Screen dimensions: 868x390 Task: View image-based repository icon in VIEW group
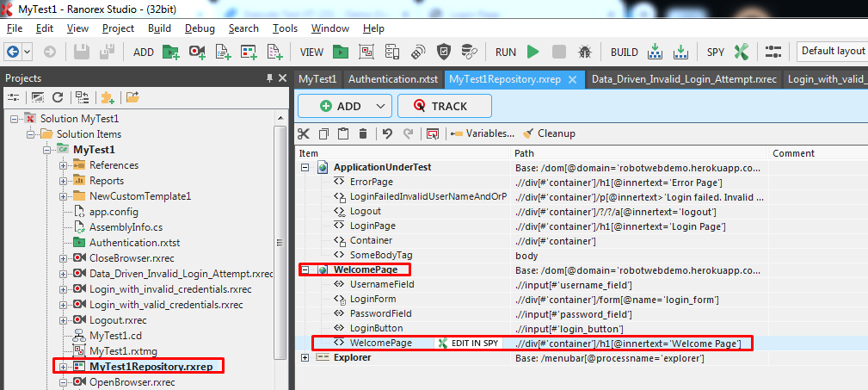pyautogui.click(x=366, y=52)
